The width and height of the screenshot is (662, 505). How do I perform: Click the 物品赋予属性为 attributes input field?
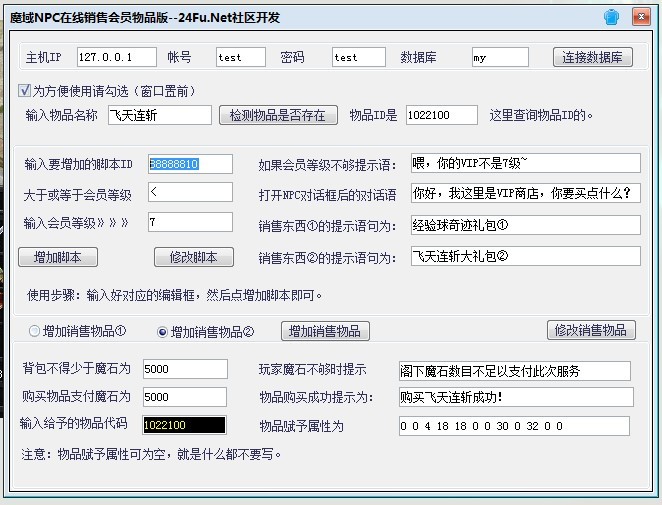[x=513, y=426]
